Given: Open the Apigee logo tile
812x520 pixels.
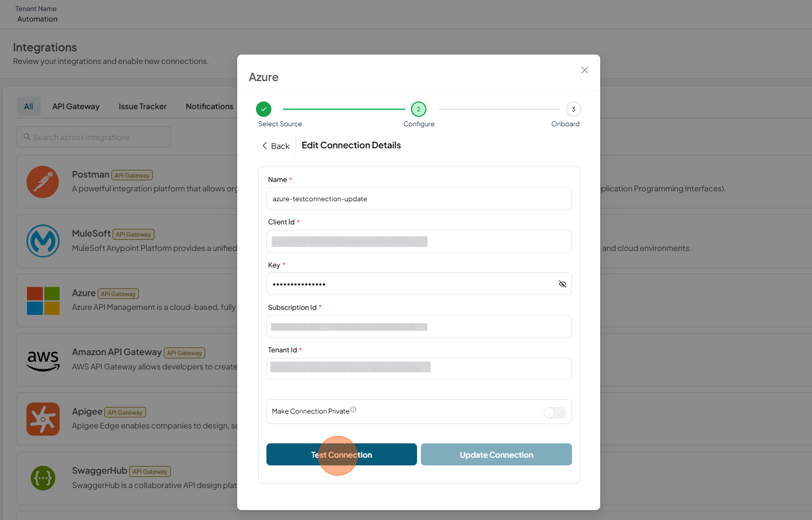Looking at the screenshot, I should [x=43, y=419].
